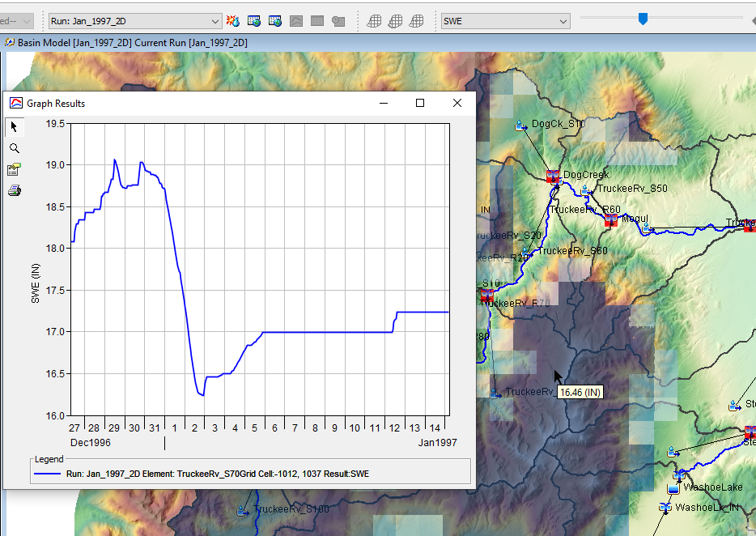Click the grayed graph results toolbar icon

coord(296,21)
